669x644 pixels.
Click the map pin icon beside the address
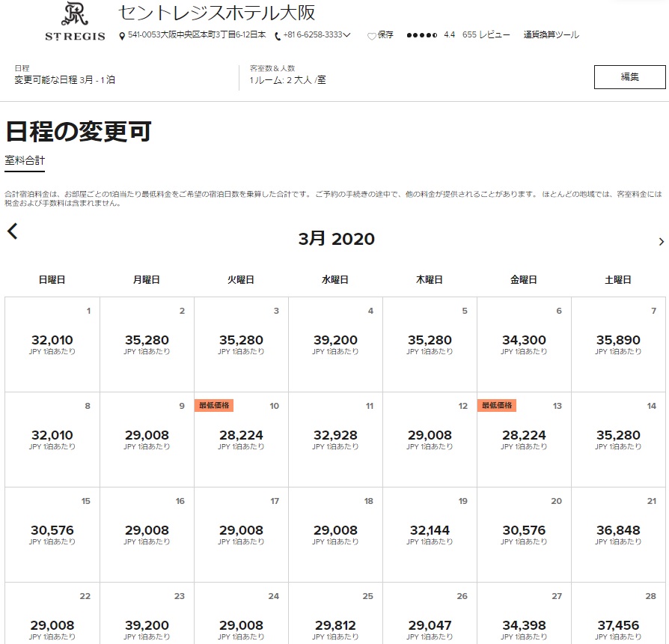[x=122, y=36]
